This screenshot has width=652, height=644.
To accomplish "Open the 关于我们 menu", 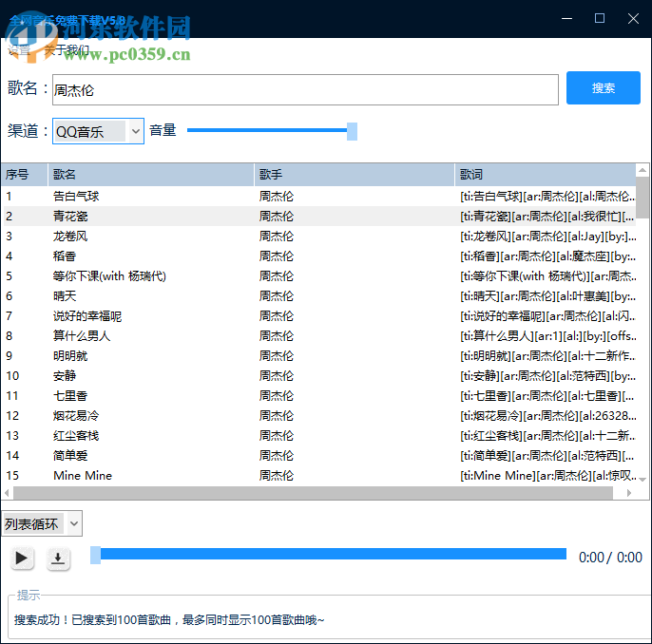I will [67, 50].
